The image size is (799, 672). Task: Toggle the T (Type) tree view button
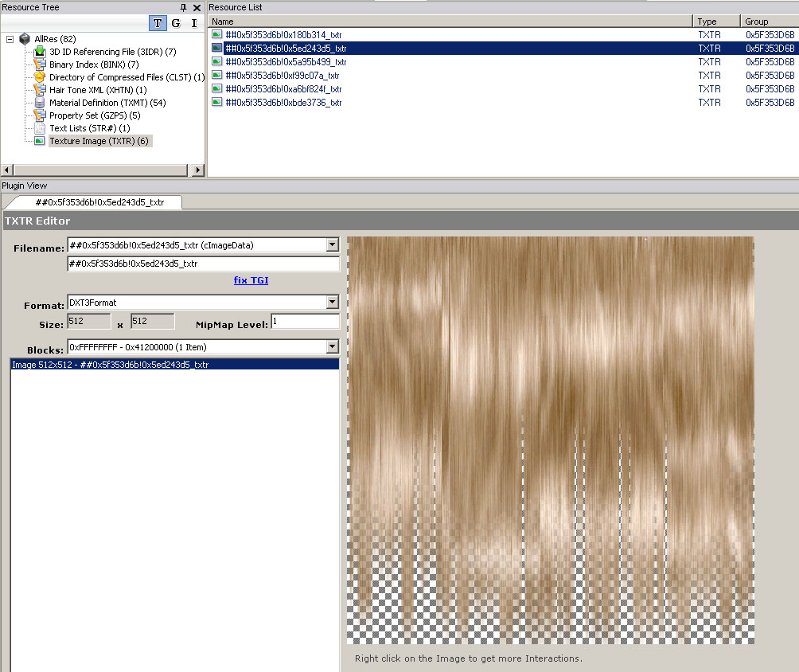[158, 23]
